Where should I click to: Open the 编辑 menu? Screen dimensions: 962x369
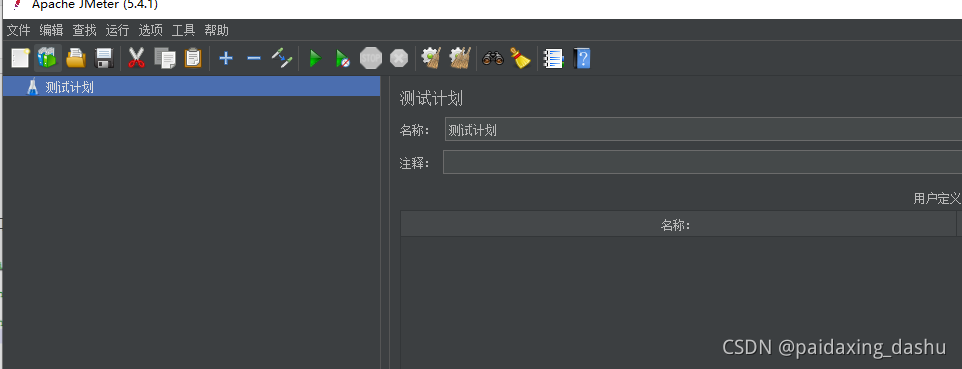click(x=51, y=30)
